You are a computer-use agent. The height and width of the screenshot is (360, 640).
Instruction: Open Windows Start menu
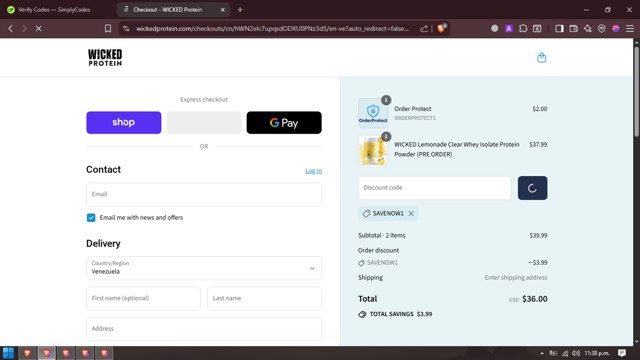[x=9, y=353]
